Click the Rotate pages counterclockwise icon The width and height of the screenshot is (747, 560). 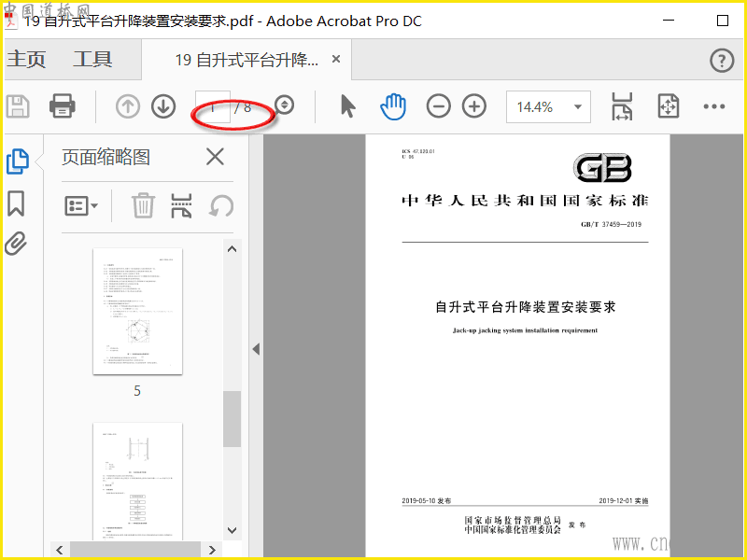221,206
